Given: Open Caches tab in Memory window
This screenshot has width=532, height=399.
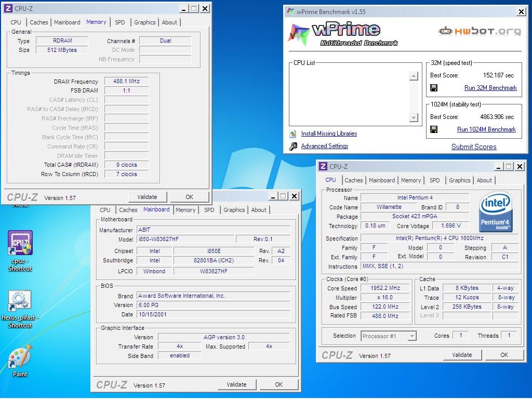Looking at the screenshot, I should [38, 22].
